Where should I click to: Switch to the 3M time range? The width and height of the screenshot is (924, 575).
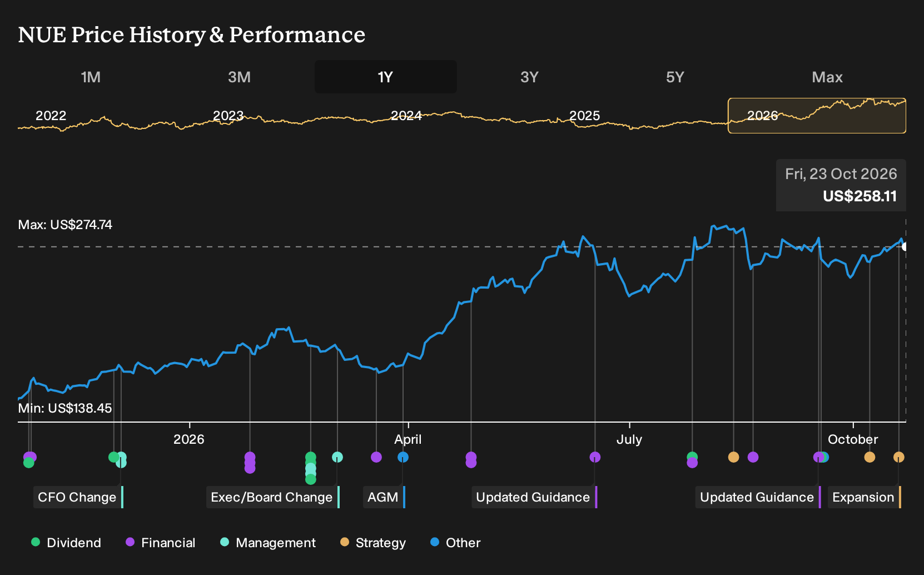tap(239, 77)
